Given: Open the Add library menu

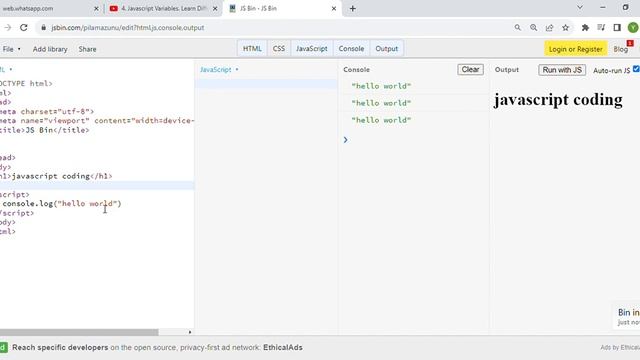Looking at the screenshot, I should pyautogui.click(x=50, y=49).
